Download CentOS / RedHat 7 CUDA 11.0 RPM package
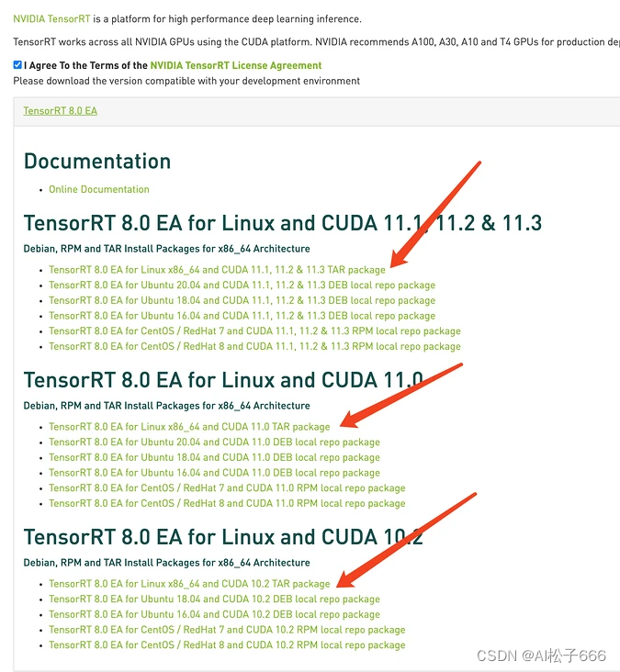 [x=227, y=488]
